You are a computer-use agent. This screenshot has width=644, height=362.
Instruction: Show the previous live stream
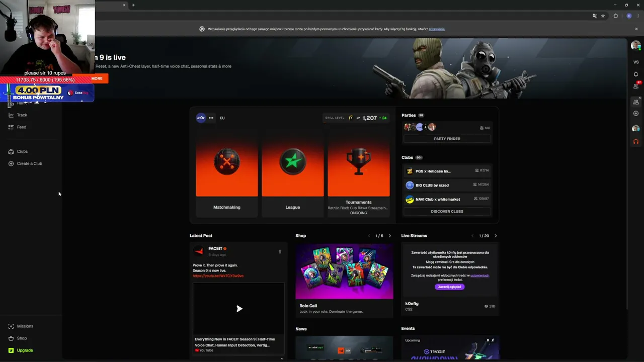coord(472,236)
